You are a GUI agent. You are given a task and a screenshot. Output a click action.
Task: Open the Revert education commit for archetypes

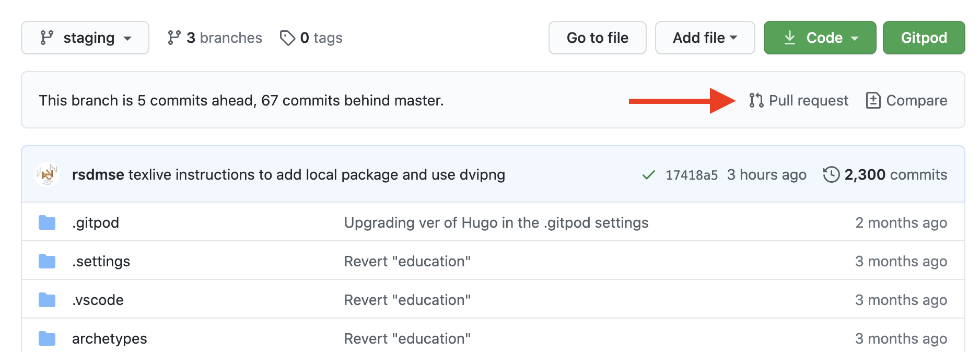coord(407,338)
